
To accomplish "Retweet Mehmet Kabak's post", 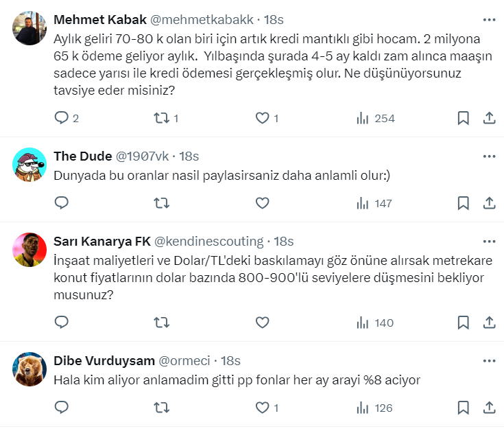I will 160,118.
